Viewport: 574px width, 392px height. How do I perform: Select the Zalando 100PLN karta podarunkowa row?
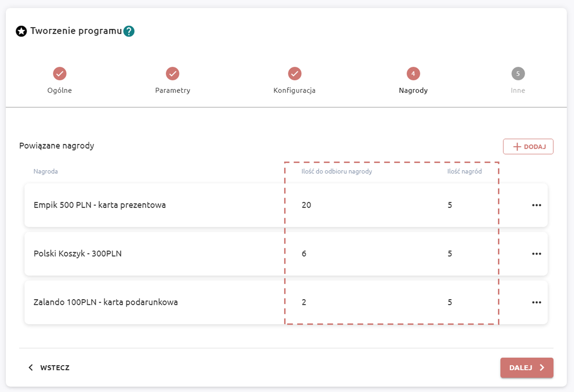(x=106, y=302)
